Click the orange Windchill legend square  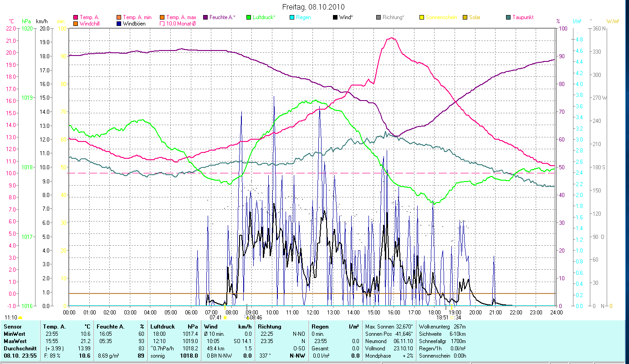pos(76,24)
